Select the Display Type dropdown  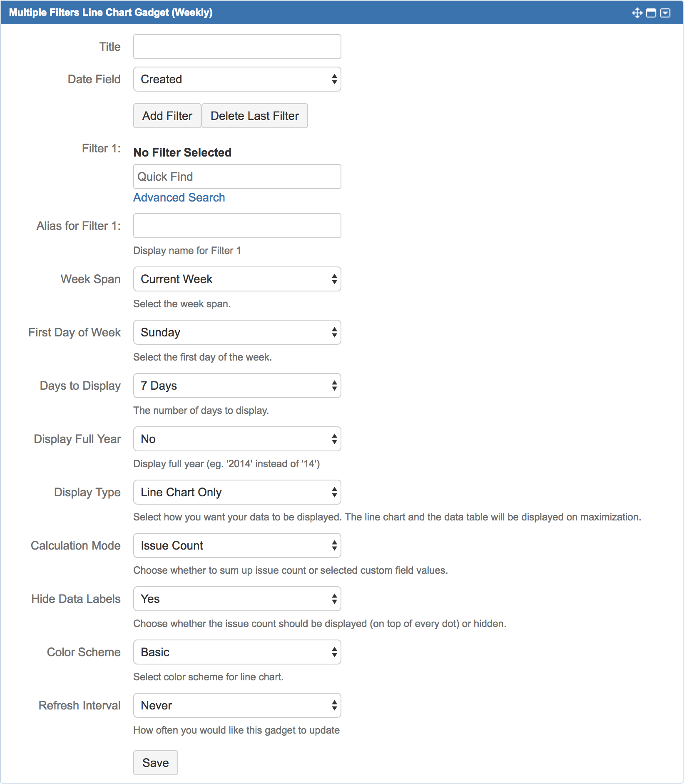point(237,492)
